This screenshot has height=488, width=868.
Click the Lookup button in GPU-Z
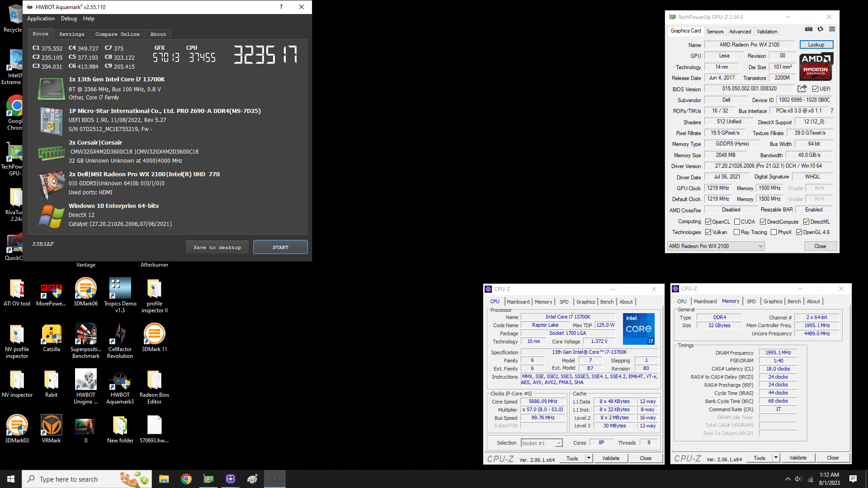pyautogui.click(x=816, y=45)
